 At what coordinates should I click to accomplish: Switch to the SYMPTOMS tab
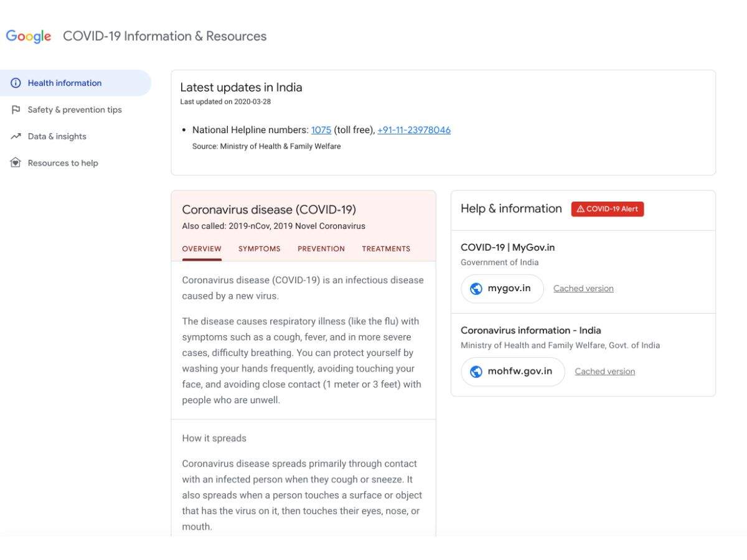[x=258, y=248]
